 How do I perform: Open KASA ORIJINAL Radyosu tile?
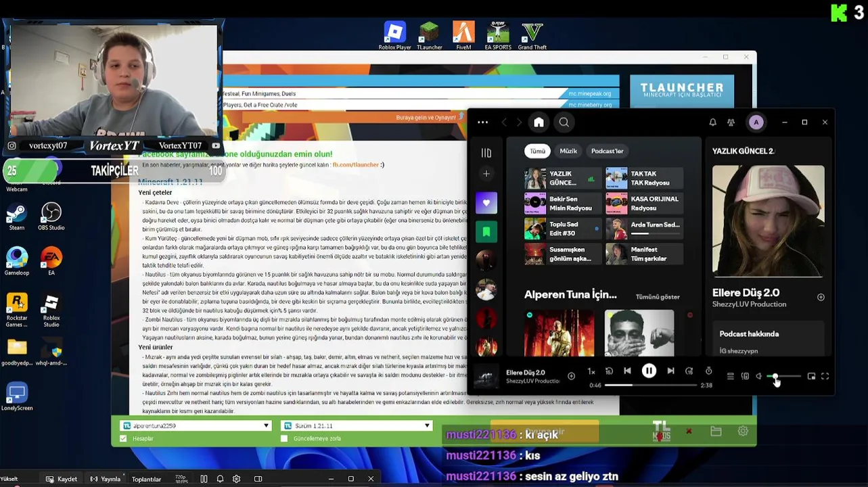coord(644,204)
